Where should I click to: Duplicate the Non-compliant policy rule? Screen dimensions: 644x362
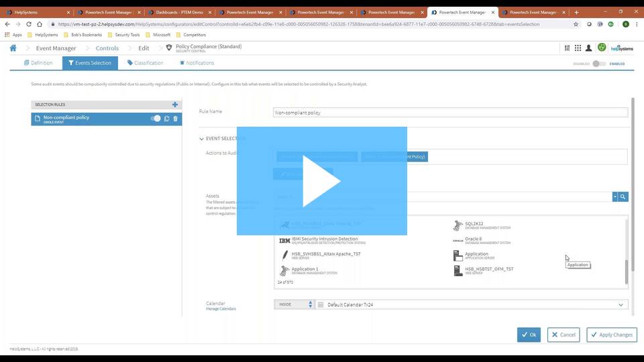click(x=167, y=119)
